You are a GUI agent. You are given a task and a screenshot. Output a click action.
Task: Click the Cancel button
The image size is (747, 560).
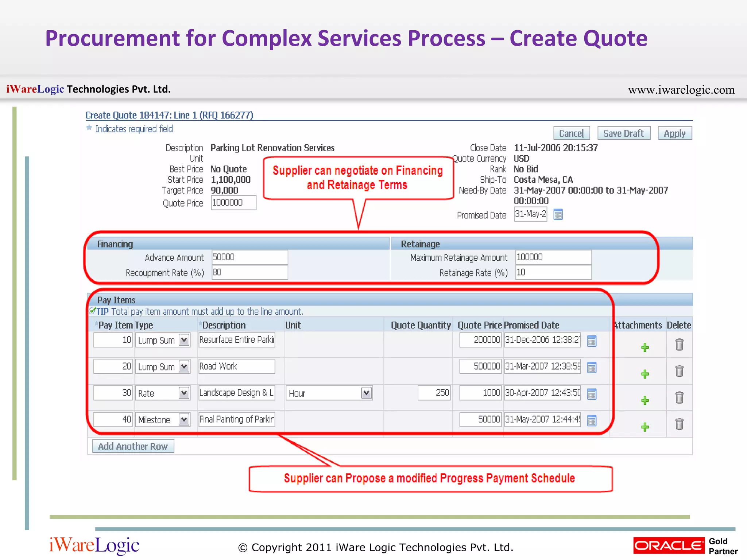572,133
